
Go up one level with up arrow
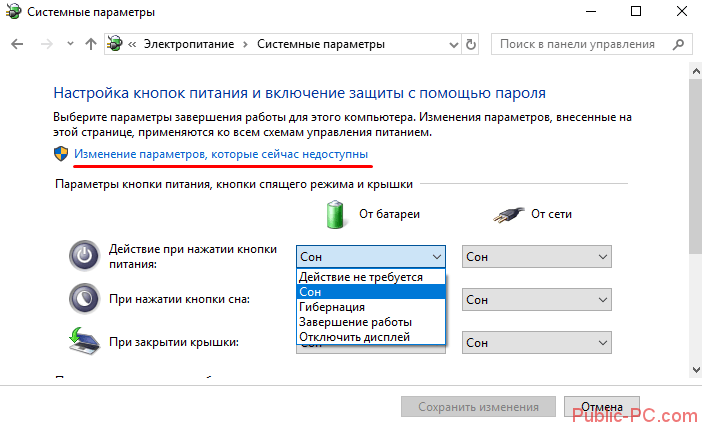coord(91,44)
